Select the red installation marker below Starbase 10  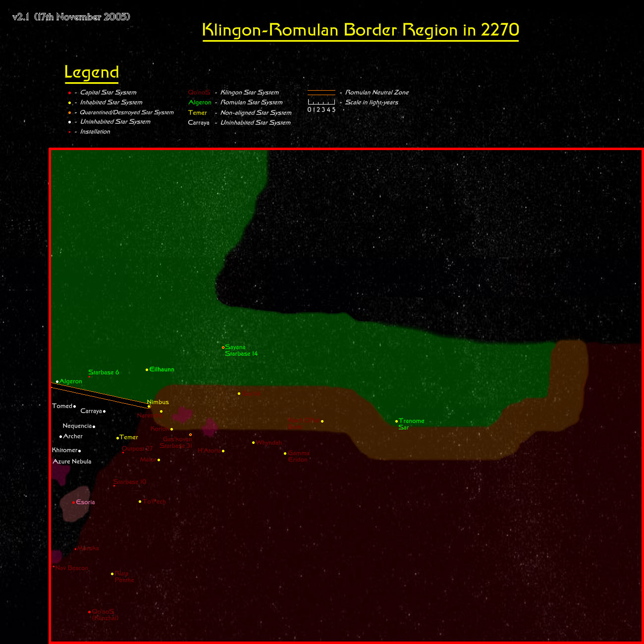coord(114,485)
